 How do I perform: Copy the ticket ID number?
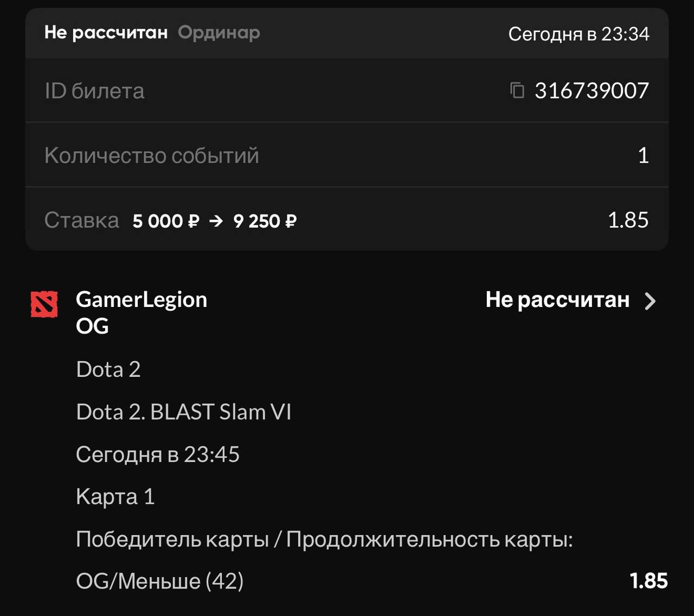pyautogui.click(x=517, y=90)
